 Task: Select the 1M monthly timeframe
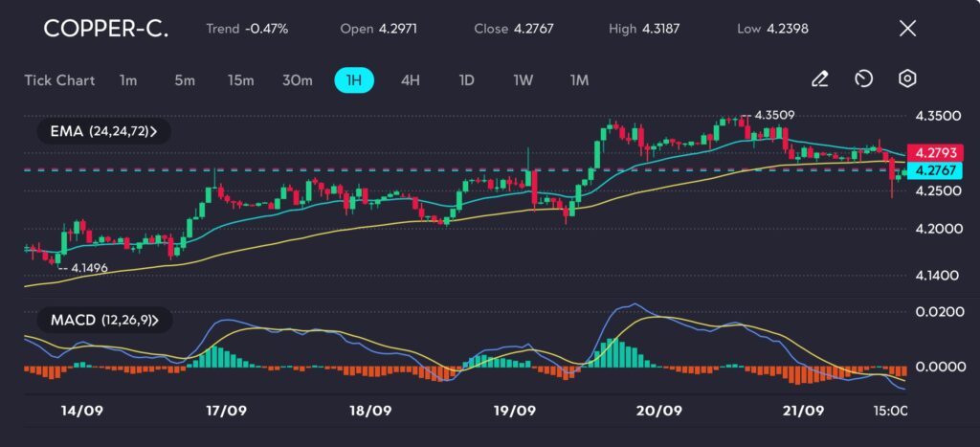[x=579, y=80]
